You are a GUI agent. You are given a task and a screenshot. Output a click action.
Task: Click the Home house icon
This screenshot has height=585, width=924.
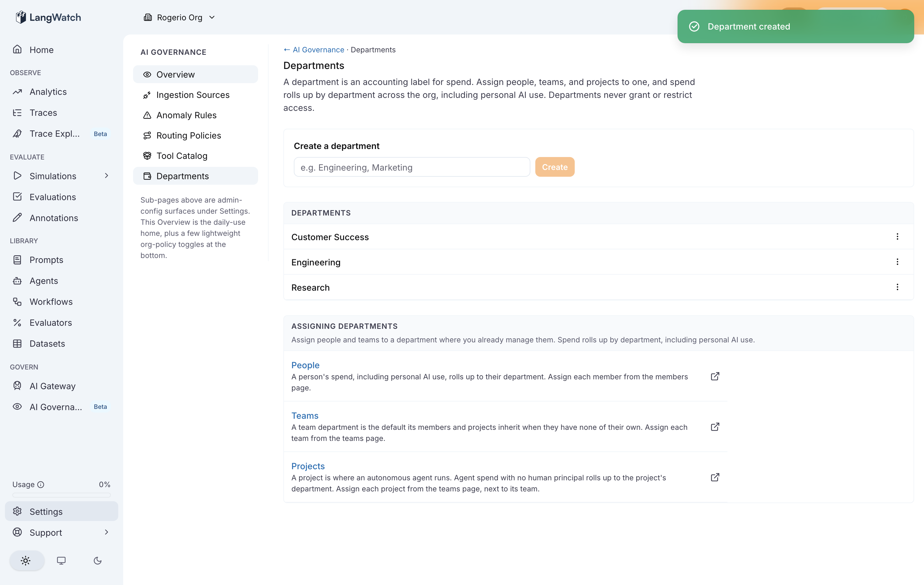click(x=17, y=50)
